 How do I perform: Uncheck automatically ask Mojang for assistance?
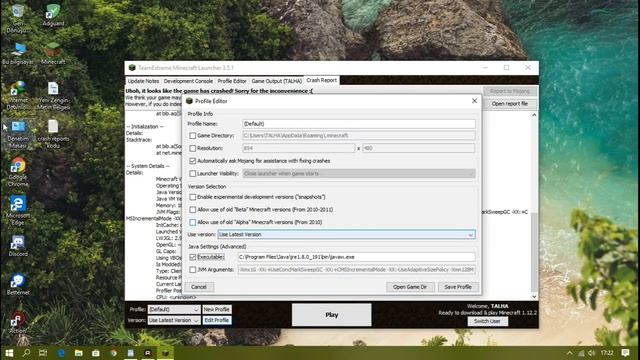point(192,161)
